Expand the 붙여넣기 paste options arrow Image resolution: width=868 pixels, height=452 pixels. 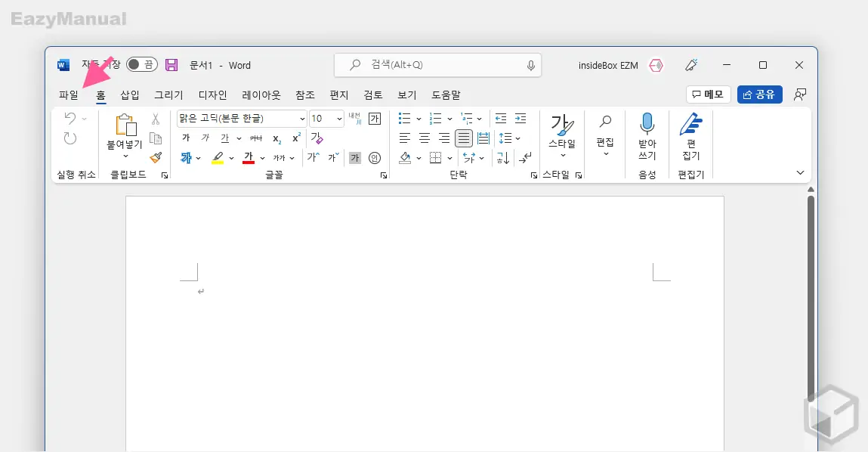pyautogui.click(x=125, y=156)
